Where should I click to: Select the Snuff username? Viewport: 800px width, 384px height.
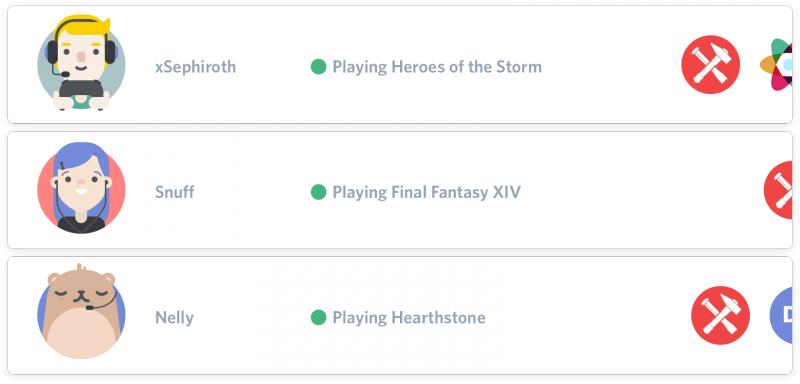(x=174, y=192)
